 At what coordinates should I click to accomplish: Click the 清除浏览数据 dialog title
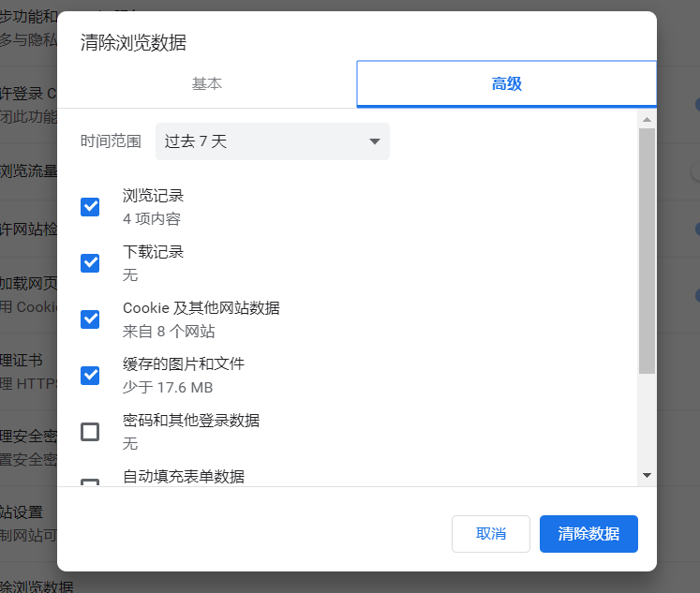click(x=133, y=43)
